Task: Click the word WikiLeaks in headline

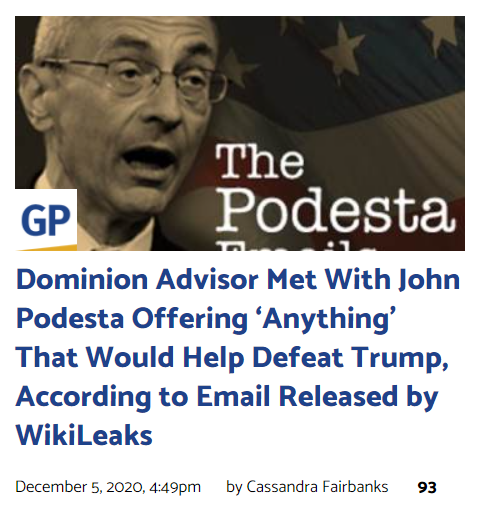Action: (84, 435)
